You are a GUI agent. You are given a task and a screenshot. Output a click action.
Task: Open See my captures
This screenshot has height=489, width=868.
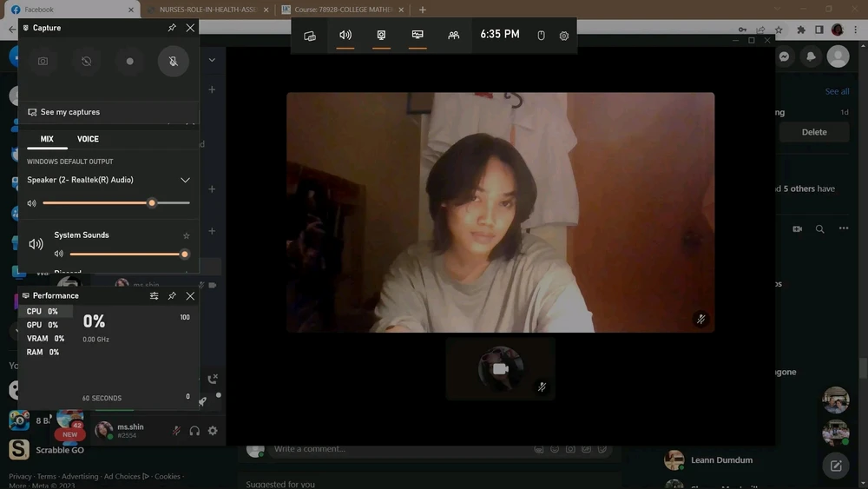[x=63, y=112]
